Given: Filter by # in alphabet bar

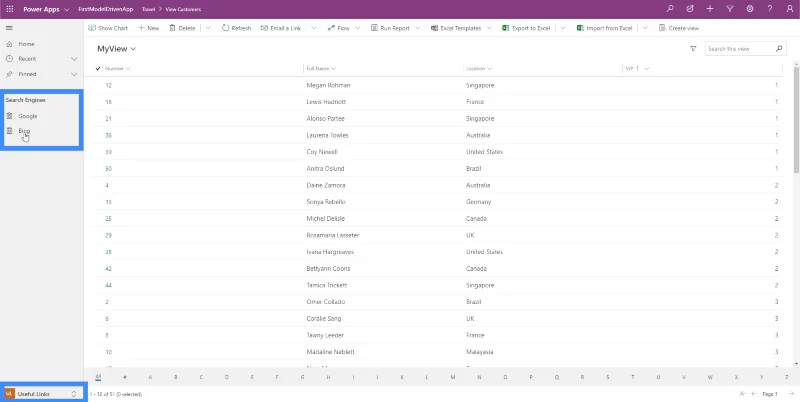Looking at the screenshot, I should 124,377.
